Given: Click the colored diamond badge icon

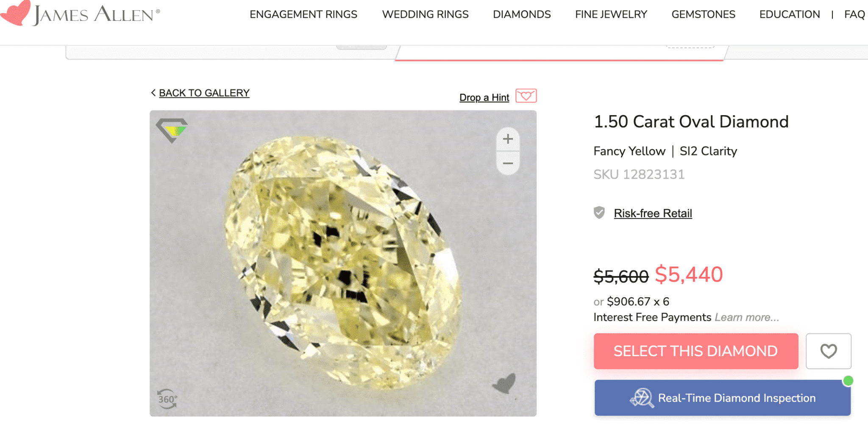Looking at the screenshot, I should click(172, 130).
